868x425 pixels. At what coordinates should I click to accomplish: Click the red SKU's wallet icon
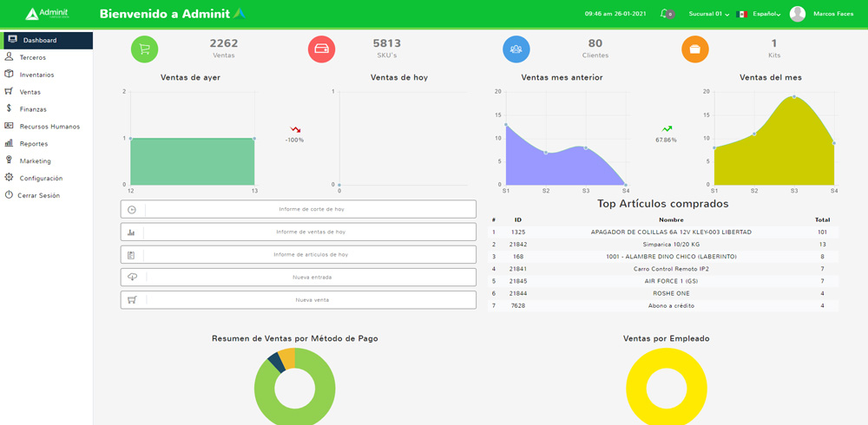click(321, 49)
